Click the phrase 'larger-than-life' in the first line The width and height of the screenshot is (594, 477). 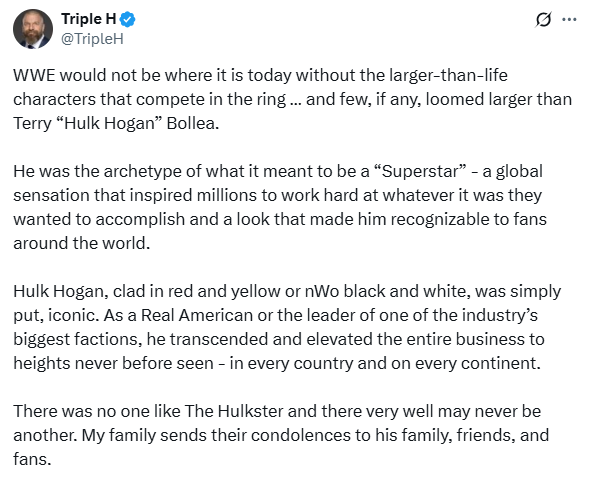[448, 75]
